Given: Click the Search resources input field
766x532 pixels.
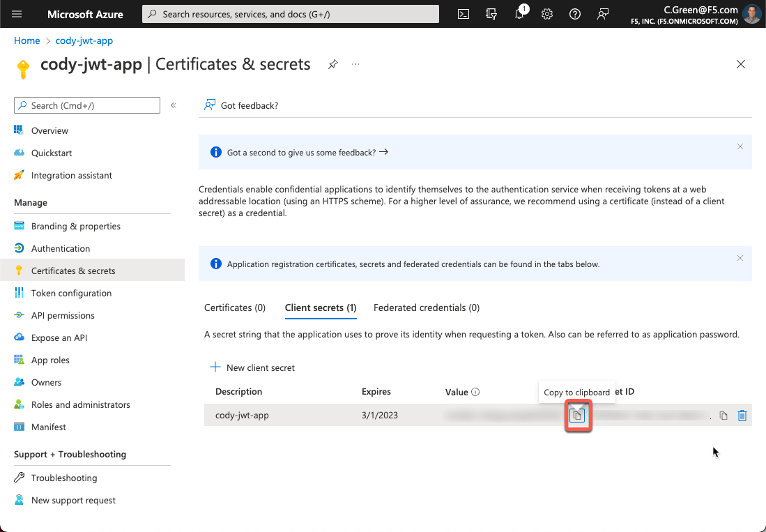Looking at the screenshot, I should (291, 14).
